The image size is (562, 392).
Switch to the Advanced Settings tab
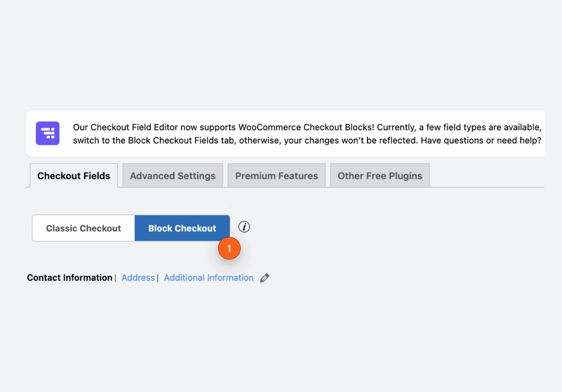pos(173,175)
